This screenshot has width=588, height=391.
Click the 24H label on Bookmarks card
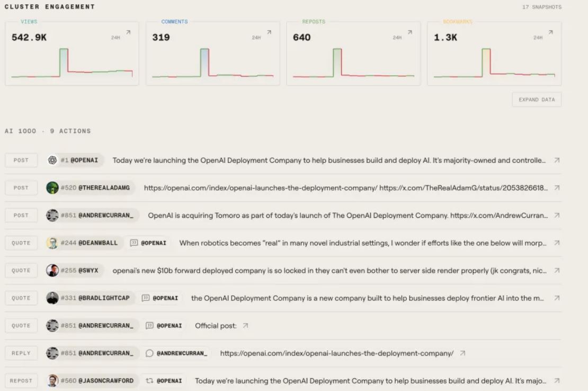click(538, 38)
